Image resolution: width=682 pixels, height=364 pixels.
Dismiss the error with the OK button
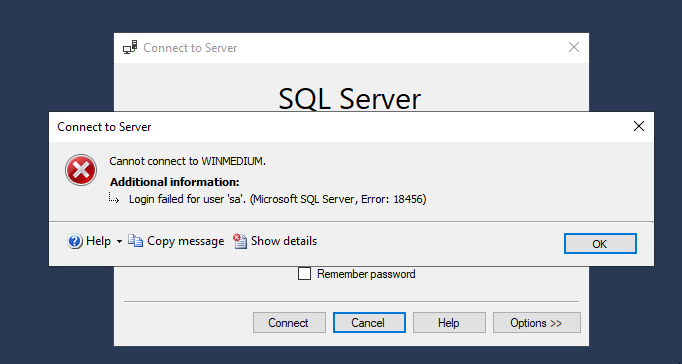600,244
